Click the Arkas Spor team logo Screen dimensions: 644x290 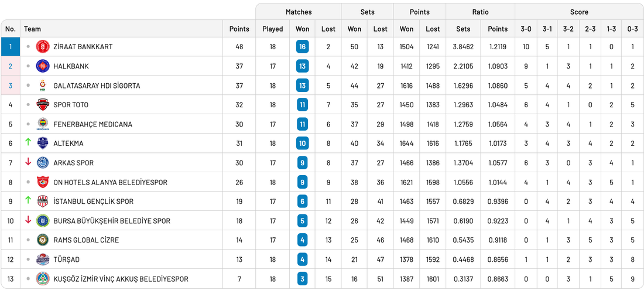click(x=43, y=163)
